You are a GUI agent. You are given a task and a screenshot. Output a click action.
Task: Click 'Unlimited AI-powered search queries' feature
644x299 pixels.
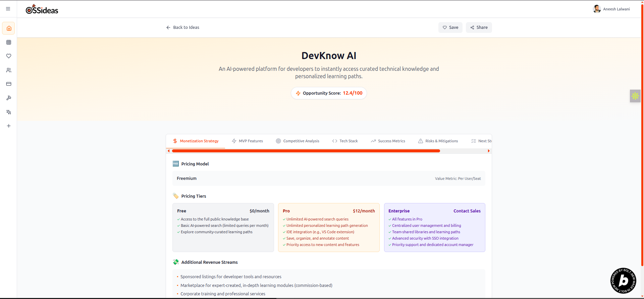pos(317,219)
